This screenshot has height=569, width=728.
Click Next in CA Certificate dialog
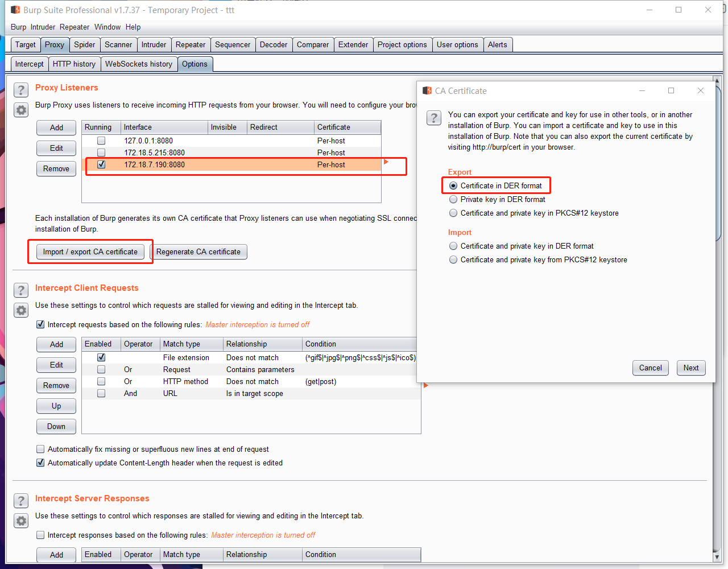point(691,368)
